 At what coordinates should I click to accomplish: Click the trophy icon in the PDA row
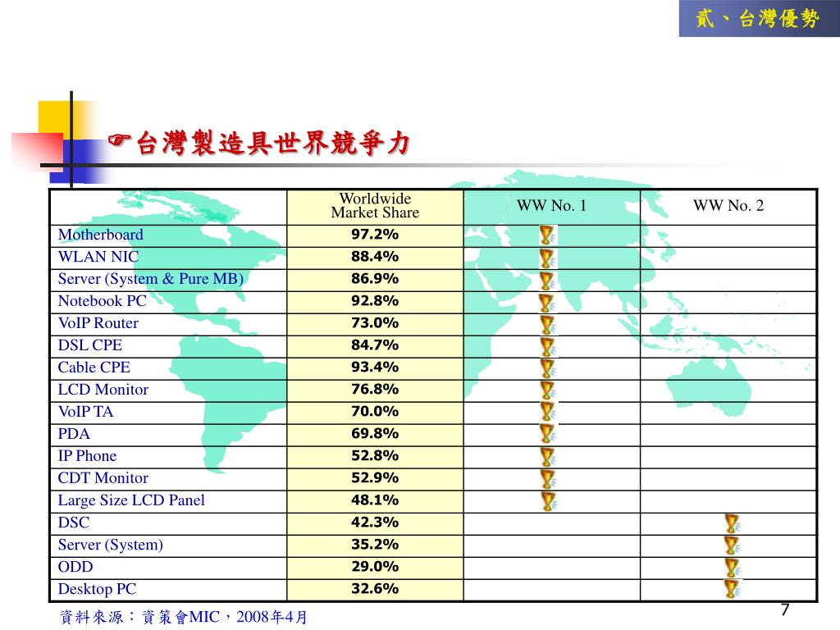[547, 435]
